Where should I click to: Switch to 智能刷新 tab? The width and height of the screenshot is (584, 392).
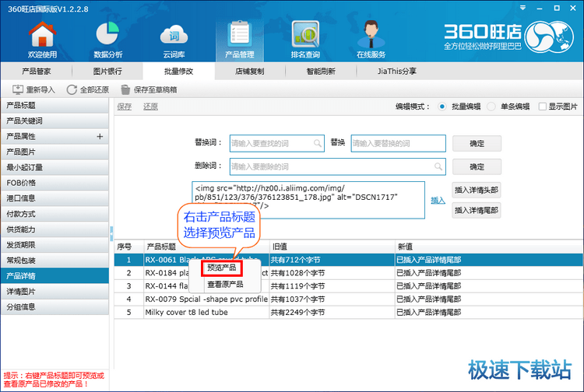tap(321, 71)
